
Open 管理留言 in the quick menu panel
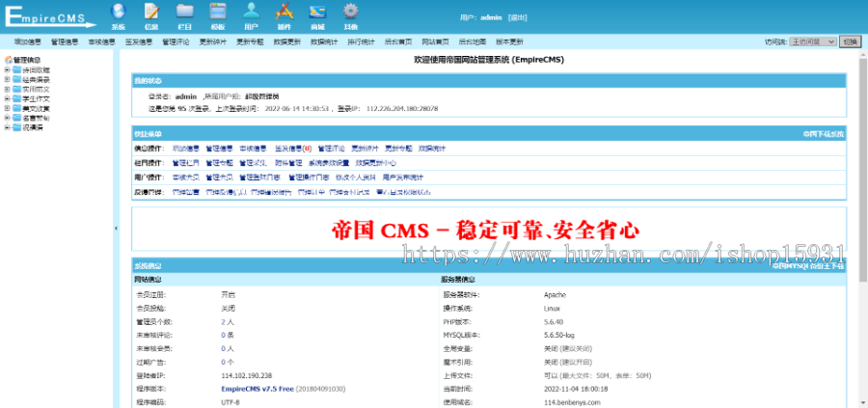(185, 192)
